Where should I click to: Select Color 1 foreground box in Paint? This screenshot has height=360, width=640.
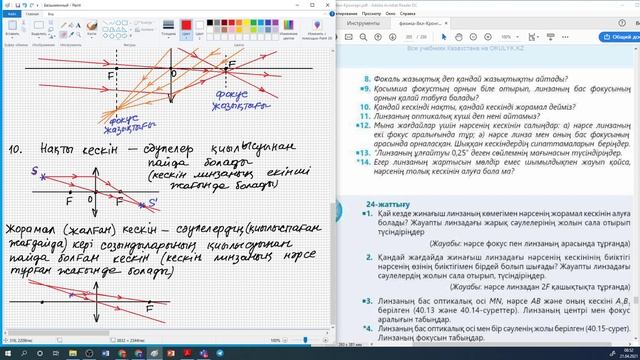click(186, 30)
